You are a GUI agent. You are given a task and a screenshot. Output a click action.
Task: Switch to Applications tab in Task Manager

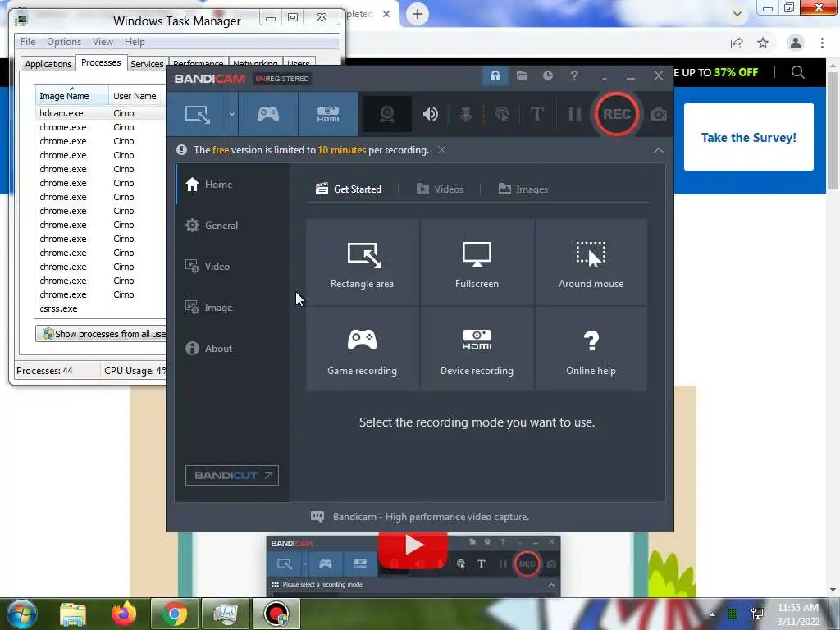coord(48,64)
